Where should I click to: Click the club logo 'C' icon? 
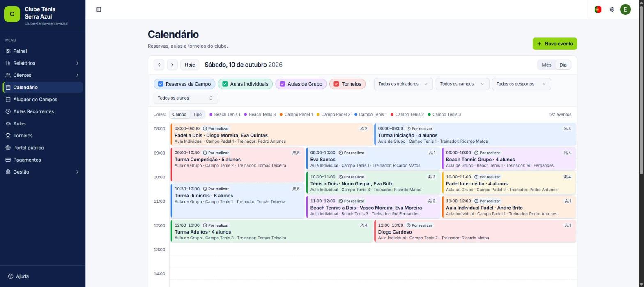pos(12,14)
